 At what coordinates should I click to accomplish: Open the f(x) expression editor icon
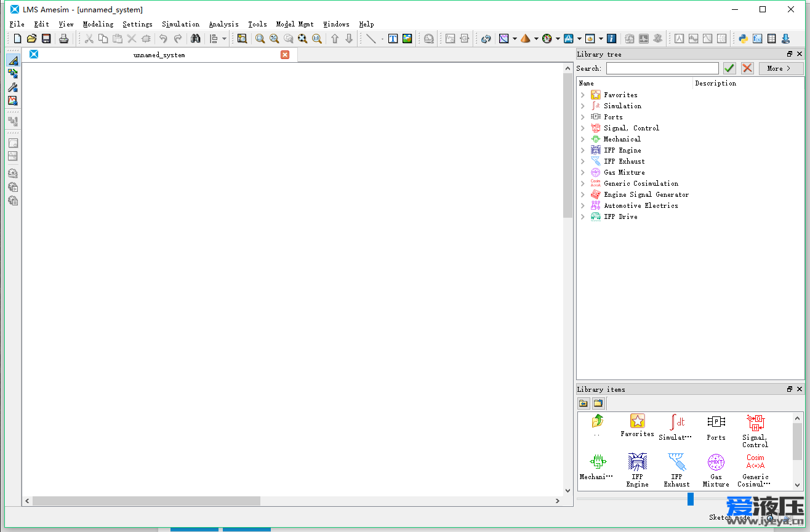pyautogui.click(x=758, y=39)
